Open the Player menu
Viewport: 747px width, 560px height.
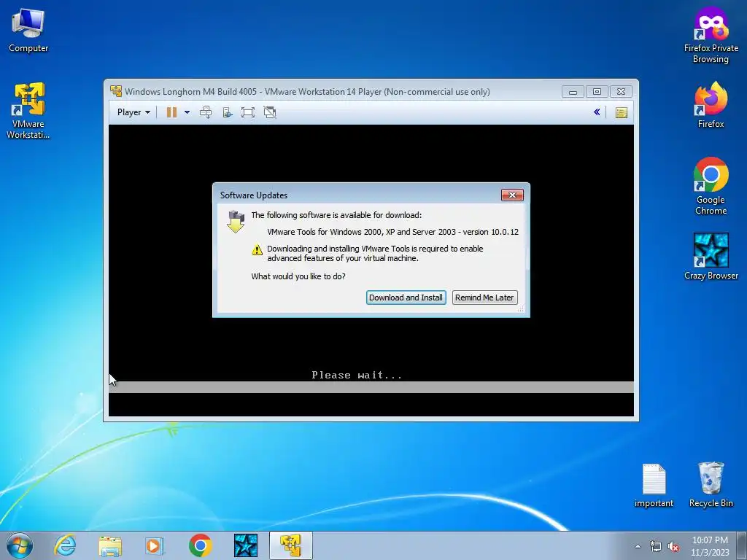(x=133, y=112)
